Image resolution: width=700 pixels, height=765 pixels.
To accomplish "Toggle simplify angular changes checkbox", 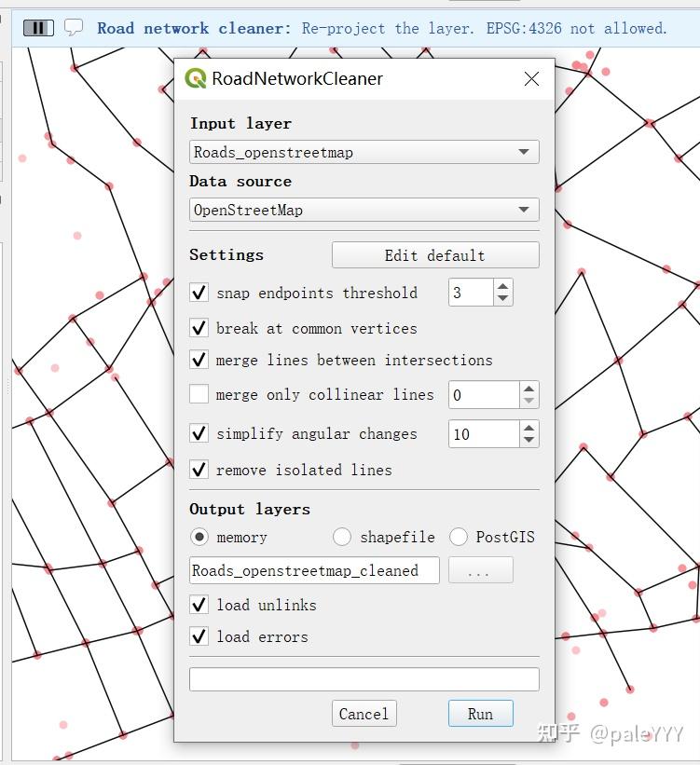I will point(199,433).
